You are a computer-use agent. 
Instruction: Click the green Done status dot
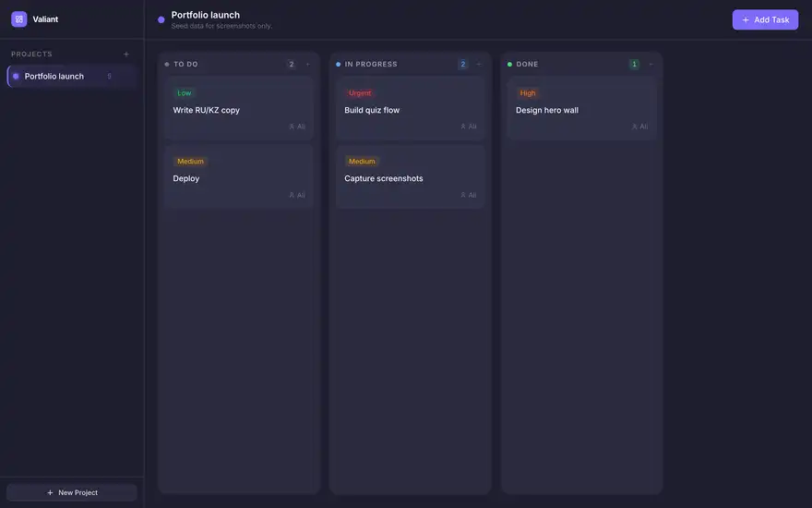click(x=509, y=65)
